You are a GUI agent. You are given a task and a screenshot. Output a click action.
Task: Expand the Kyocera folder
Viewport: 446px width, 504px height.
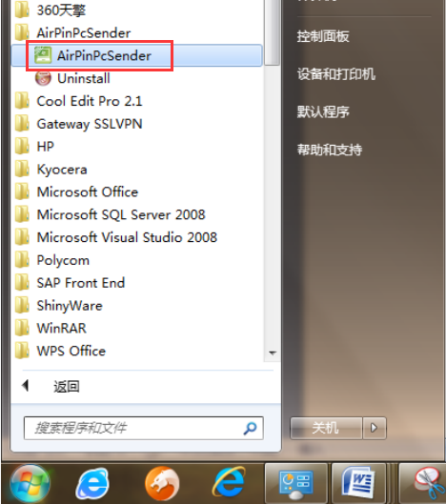[51, 170]
